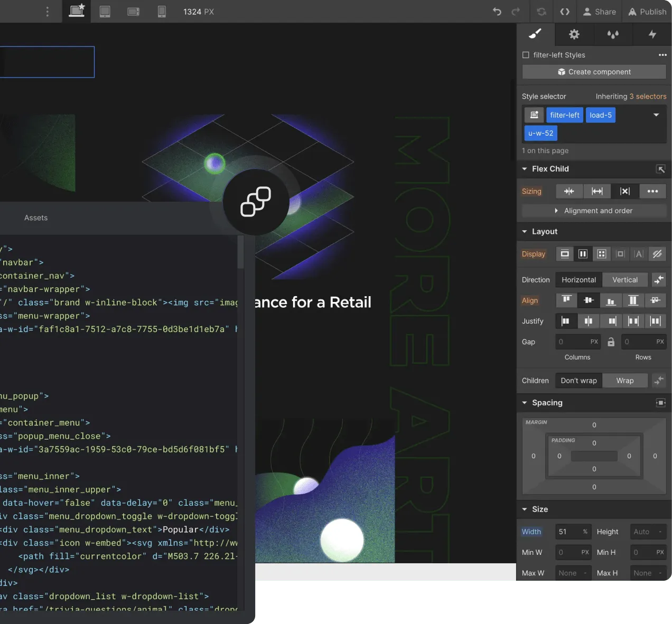Select the mobile portrait breakpoint icon

(162, 12)
